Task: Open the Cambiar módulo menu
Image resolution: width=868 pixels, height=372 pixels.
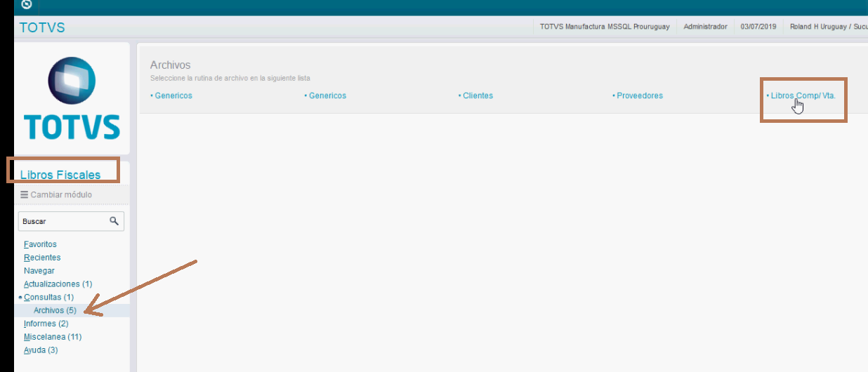Action: pyautogui.click(x=56, y=194)
